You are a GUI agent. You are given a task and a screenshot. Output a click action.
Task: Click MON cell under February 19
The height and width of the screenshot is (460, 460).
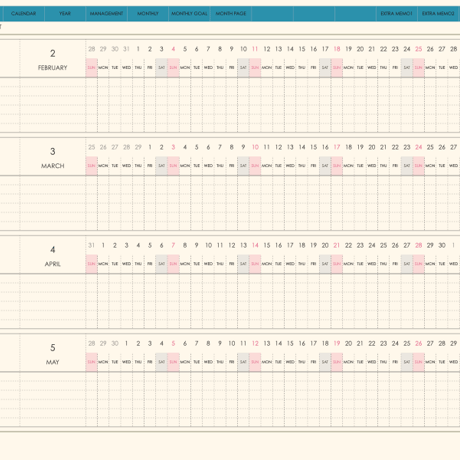coord(349,68)
